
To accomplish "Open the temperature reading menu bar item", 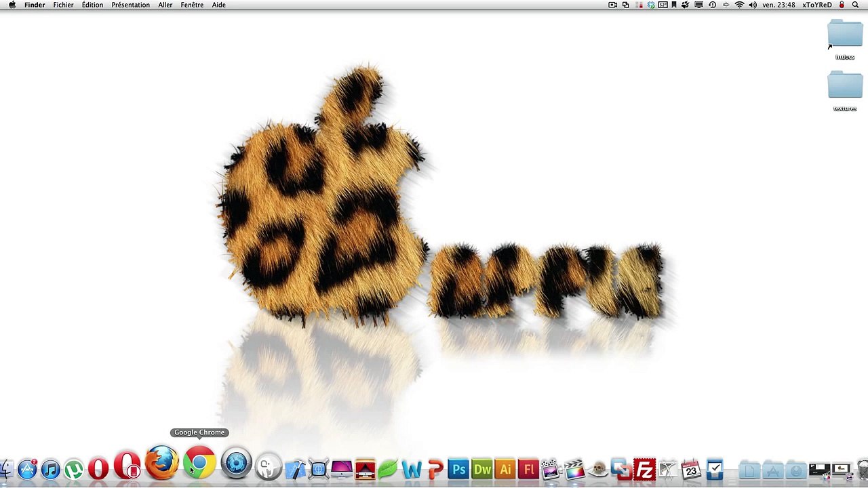I will (x=663, y=5).
